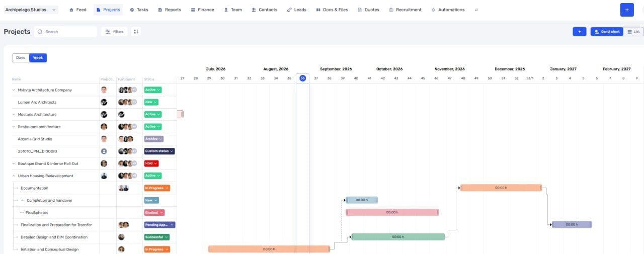644x254 pixels.
Task: Click participants avatars of Urban Housing Redevelopment
Action: (x=127, y=176)
